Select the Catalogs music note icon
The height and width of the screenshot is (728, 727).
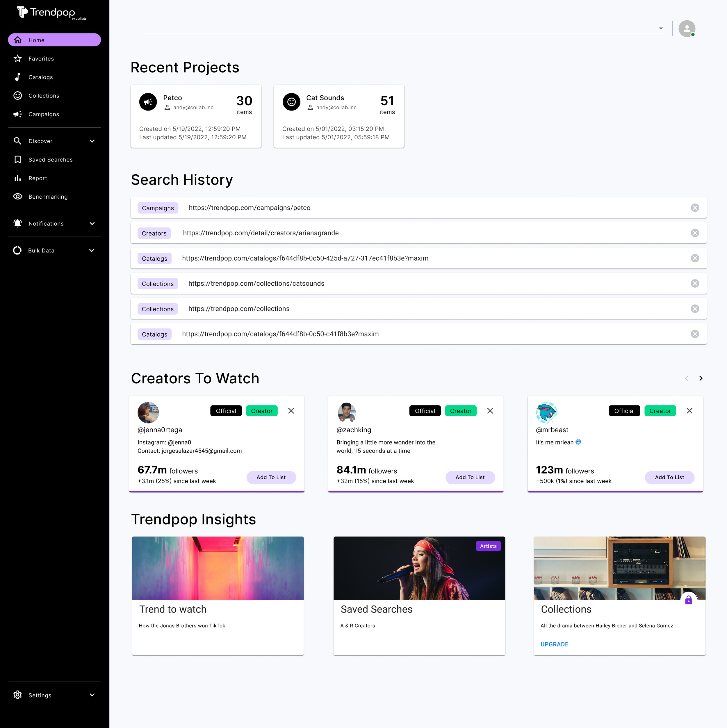[18, 77]
